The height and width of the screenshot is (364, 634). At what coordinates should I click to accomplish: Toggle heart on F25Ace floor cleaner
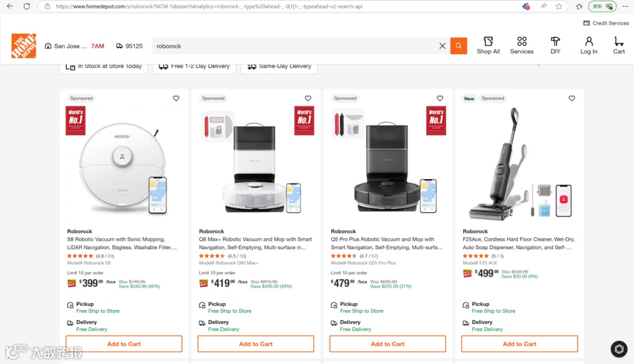pyautogui.click(x=572, y=99)
